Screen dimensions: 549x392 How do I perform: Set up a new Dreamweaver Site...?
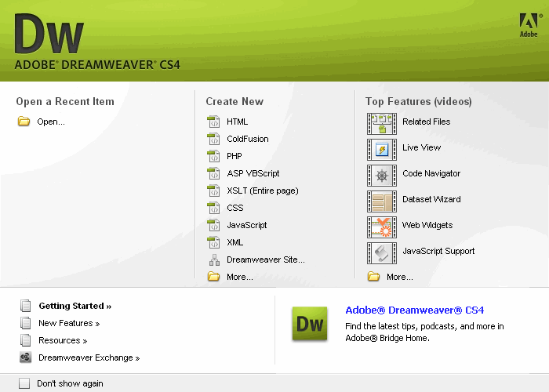pos(266,260)
